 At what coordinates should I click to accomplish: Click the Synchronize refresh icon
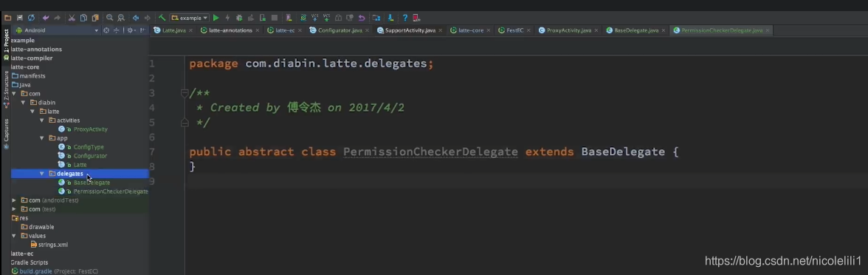coord(31,18)
